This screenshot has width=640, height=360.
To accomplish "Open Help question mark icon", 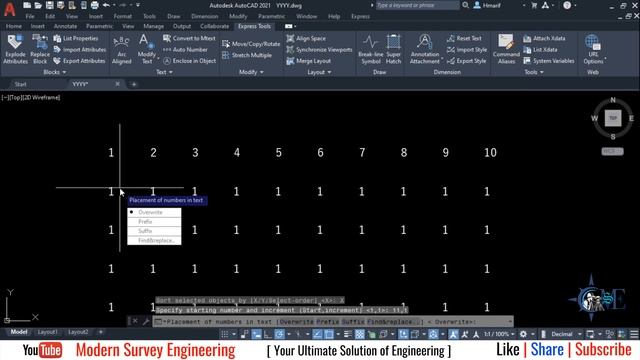I will click(x=567, y=5).
